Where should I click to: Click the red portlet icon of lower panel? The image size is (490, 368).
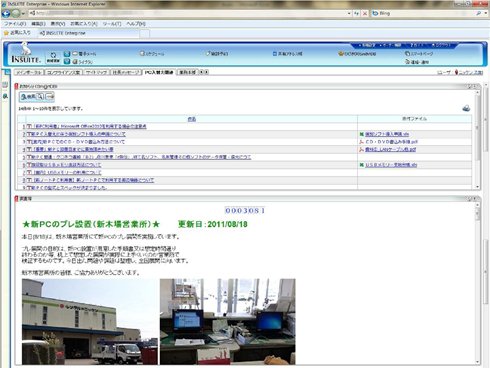[16, 199]
